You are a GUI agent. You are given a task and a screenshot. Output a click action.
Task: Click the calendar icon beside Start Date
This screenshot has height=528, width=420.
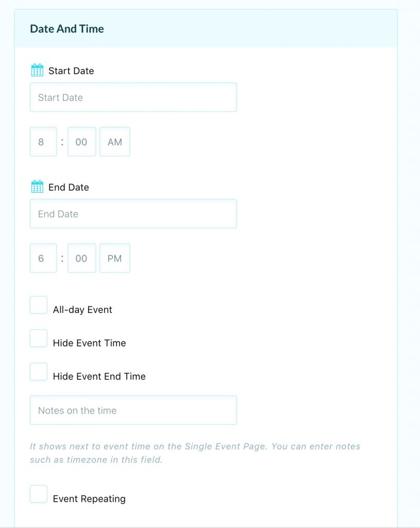tap(37, 70)
